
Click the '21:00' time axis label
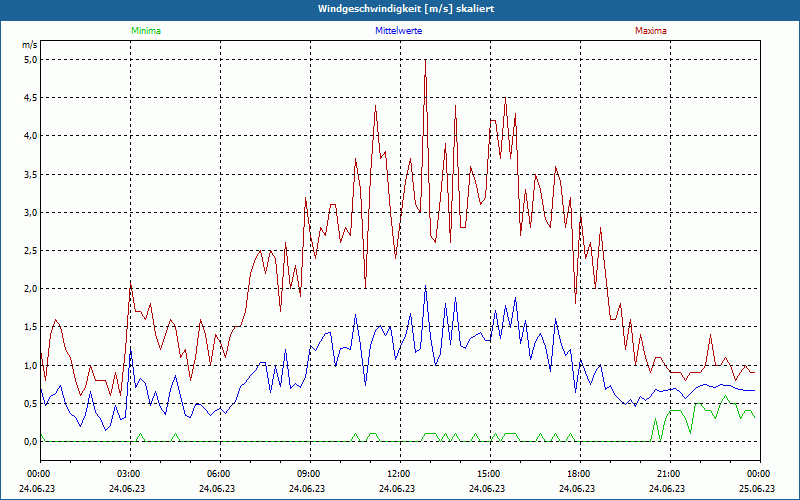668,474
